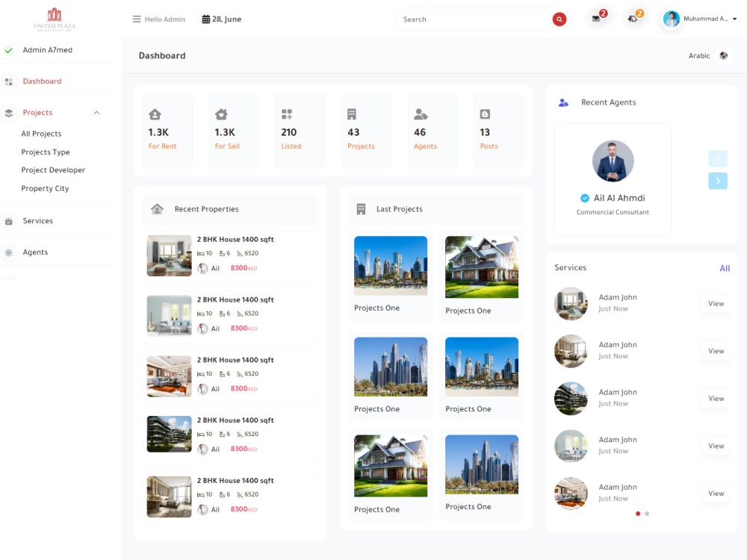Viewport: 747px width, 560px height.
Task: Switch language to Arabic
Action: (x=699, y=56)
